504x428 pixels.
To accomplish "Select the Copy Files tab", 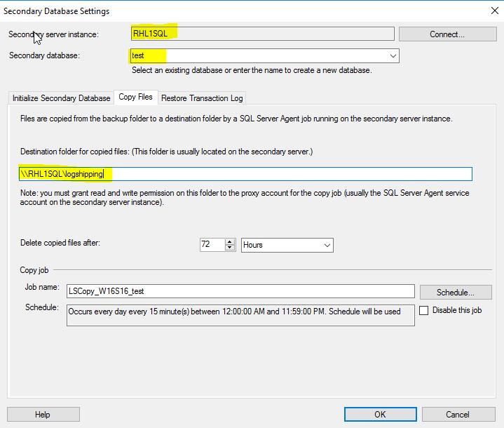I will click(135, 97).
